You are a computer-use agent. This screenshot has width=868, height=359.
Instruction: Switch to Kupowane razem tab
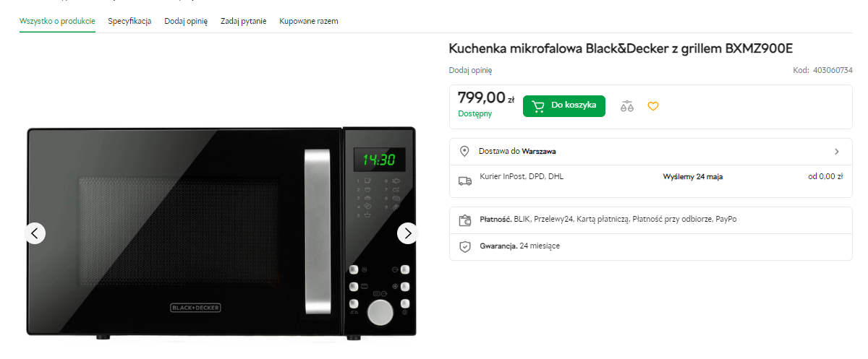tap(309, 21)
